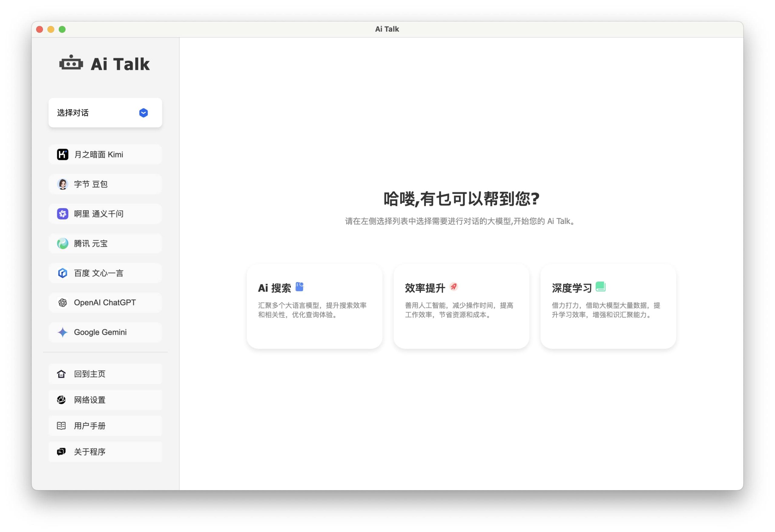Click the 深度学习 card title
775x532 pixels.
click(572, 288)
